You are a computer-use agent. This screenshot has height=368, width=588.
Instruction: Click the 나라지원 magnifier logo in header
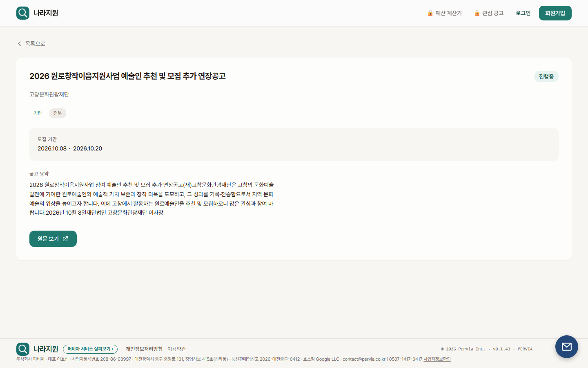(x=23, y=13)
